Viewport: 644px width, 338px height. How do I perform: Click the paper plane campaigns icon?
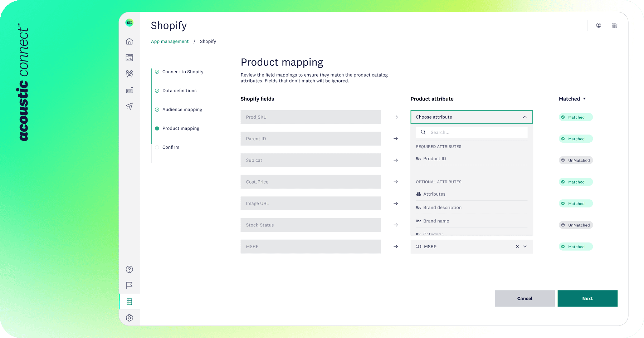pyautogui.click(x=130, y=106)
